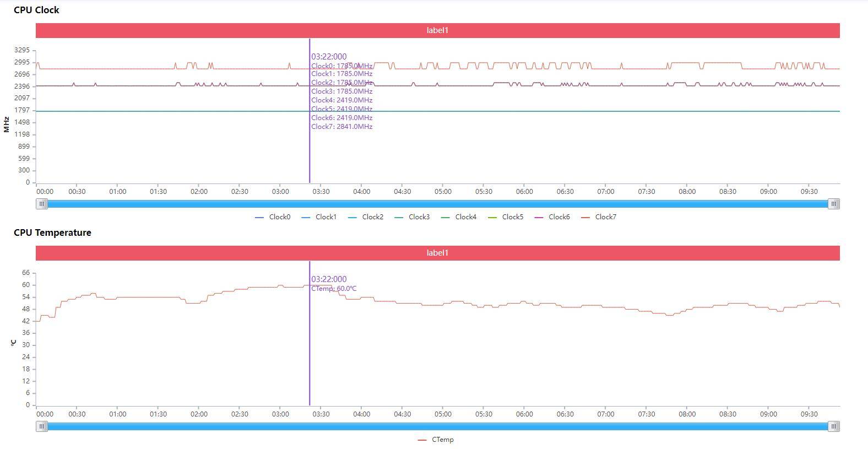Click the blue CPU Temperature zoom range bar
The image size is (868, 449).
[x=438, y=426]
